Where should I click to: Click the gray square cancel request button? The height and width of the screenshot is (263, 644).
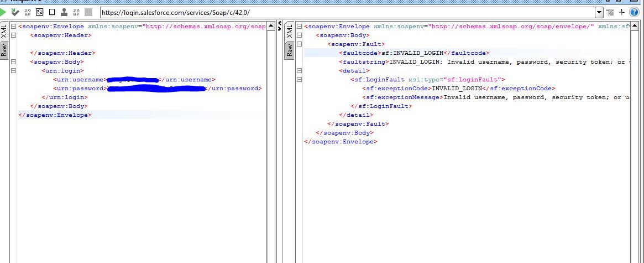[88, 12]
